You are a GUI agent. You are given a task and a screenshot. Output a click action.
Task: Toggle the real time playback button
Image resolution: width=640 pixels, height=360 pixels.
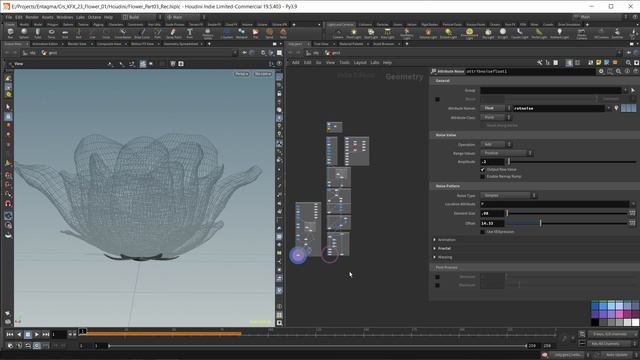click(37, 345)
